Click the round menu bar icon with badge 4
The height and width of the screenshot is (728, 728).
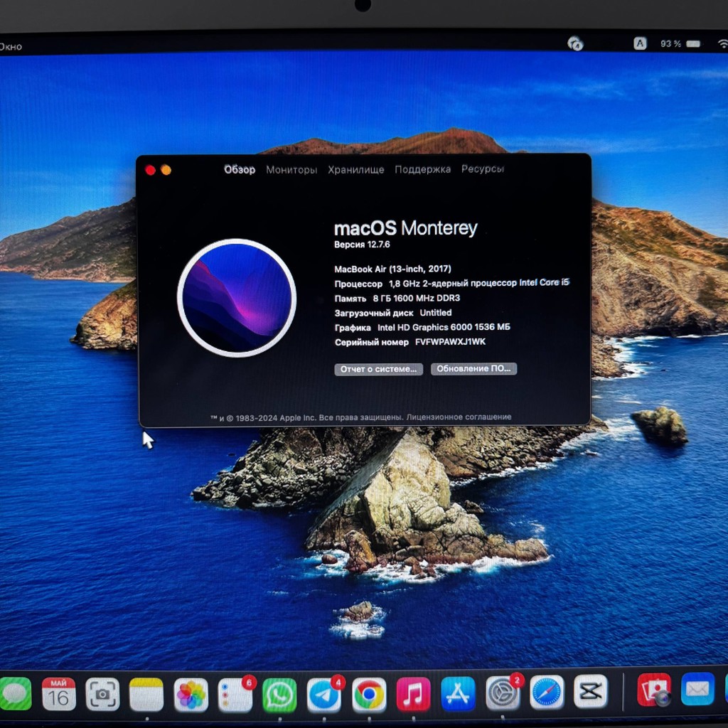pos(574,43)
